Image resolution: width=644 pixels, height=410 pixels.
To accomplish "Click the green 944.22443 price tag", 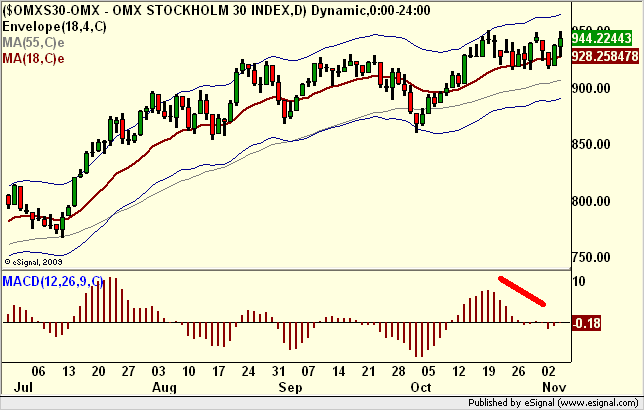I will coord(601,38).
